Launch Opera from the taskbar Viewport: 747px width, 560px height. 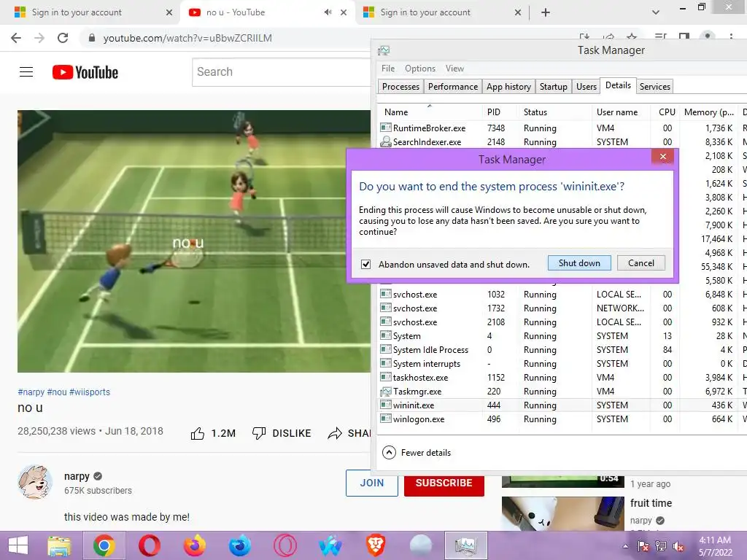(x=149, y=545)
